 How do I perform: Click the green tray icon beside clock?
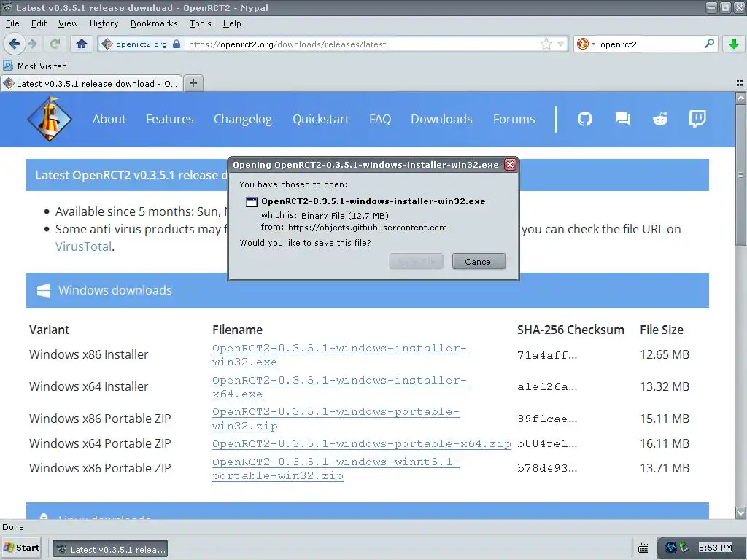click(x=684, y=548)
